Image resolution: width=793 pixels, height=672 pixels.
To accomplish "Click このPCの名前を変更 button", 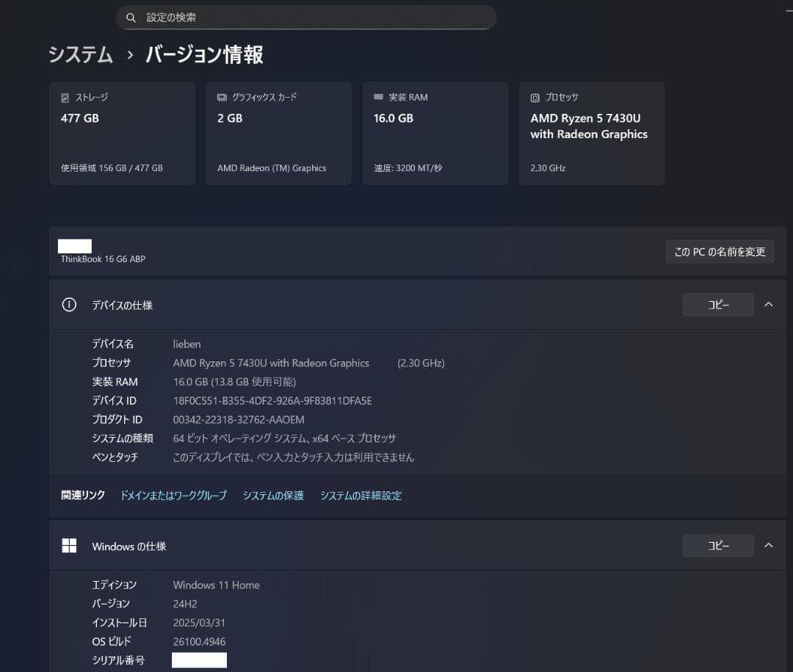I will click(x=720, y=251).
